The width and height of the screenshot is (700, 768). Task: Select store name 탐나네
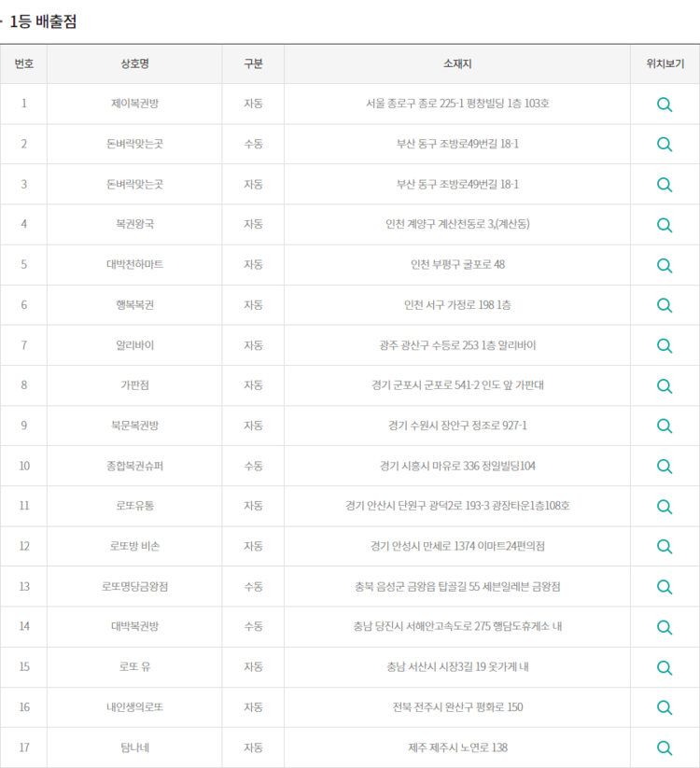pyautogui.click(x=134, y=747)
